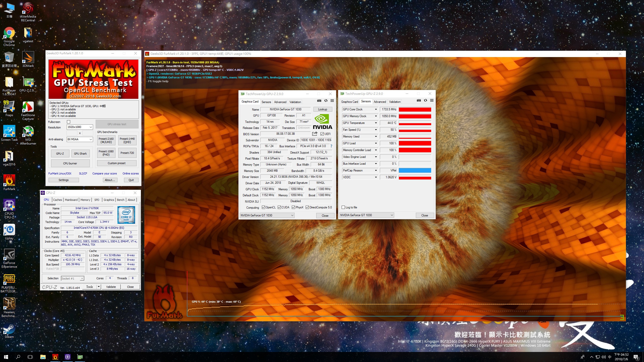The width and height of the screenshot is (644, 362).
Task: Click refresh icon in Graphics Card GPU-Z window
Action: (x=326, y=101)
